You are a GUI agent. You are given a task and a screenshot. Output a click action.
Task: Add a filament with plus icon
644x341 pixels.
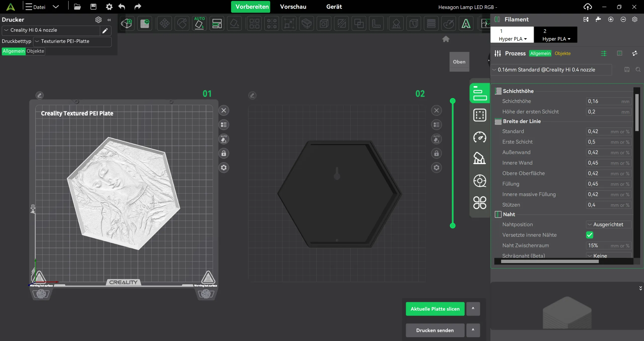(611, 19)
